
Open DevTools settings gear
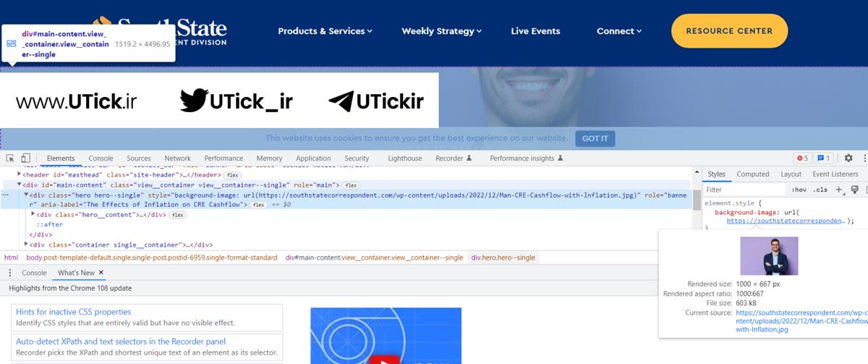(x=848, y=158)
